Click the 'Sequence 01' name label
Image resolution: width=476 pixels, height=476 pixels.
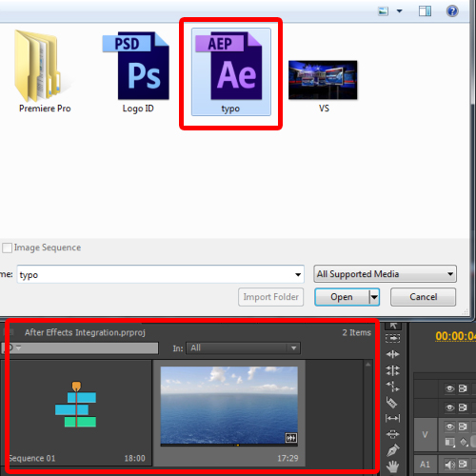click(32, 458)
